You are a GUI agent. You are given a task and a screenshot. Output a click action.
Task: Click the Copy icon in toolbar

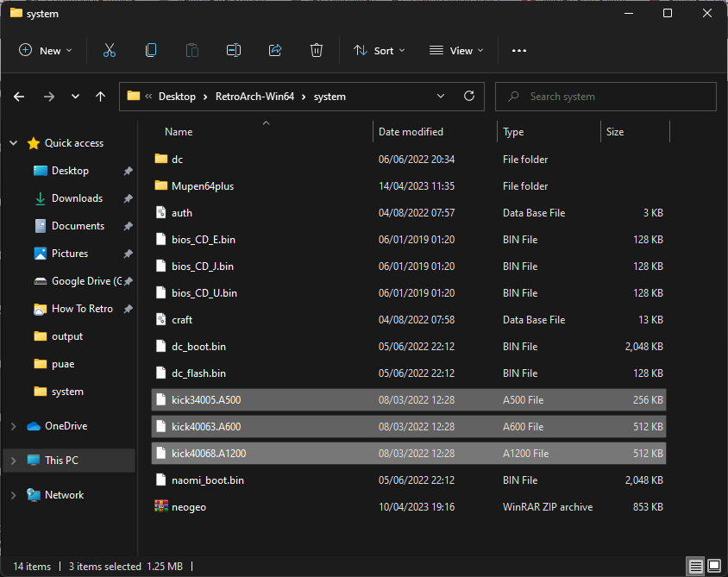151,50
